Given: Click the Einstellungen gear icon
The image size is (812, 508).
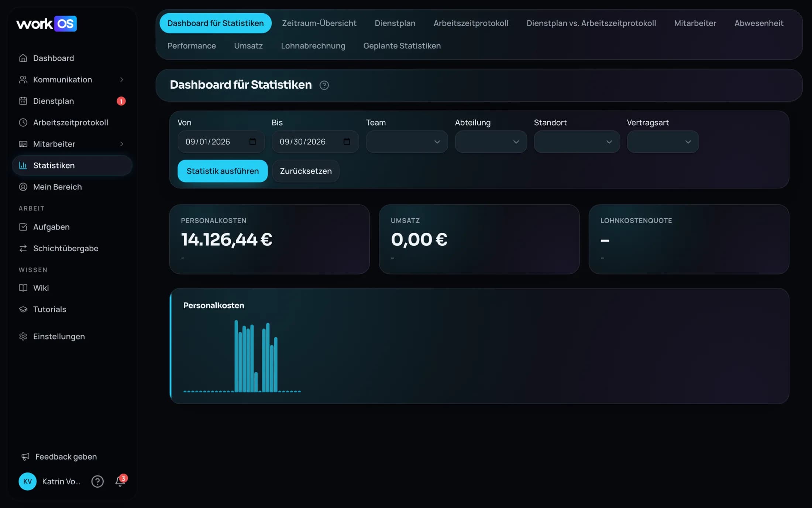Looking at the screenshot, I should pos(23,336).
